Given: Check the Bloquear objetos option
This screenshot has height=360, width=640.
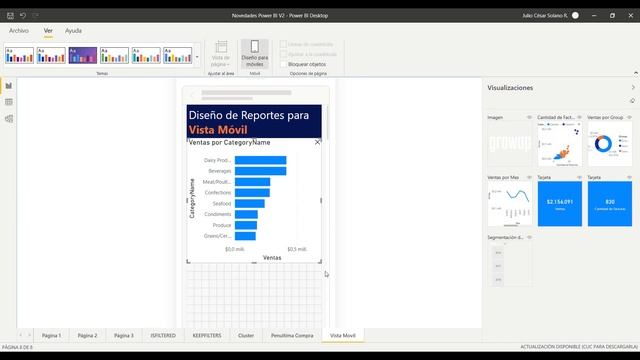Looking at the screenshot, I should (283, 64).
